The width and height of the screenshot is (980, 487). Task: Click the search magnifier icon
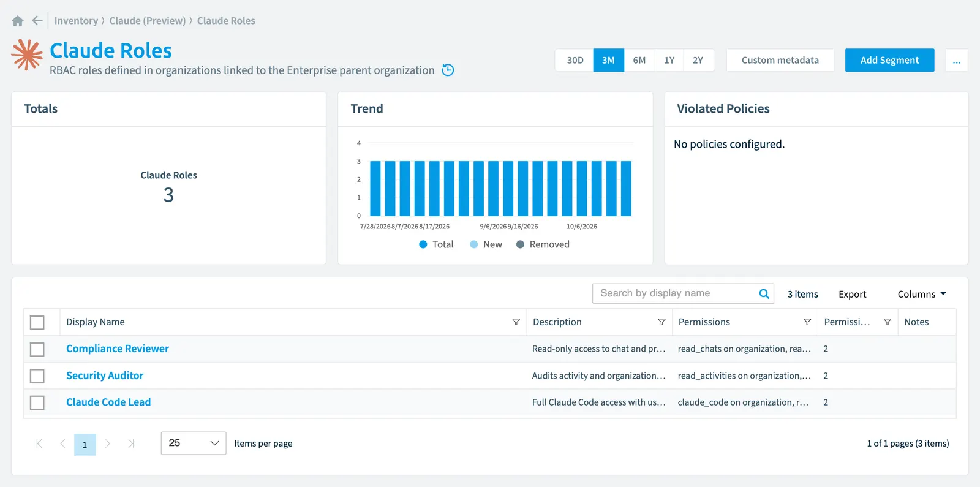click(764, 293)
